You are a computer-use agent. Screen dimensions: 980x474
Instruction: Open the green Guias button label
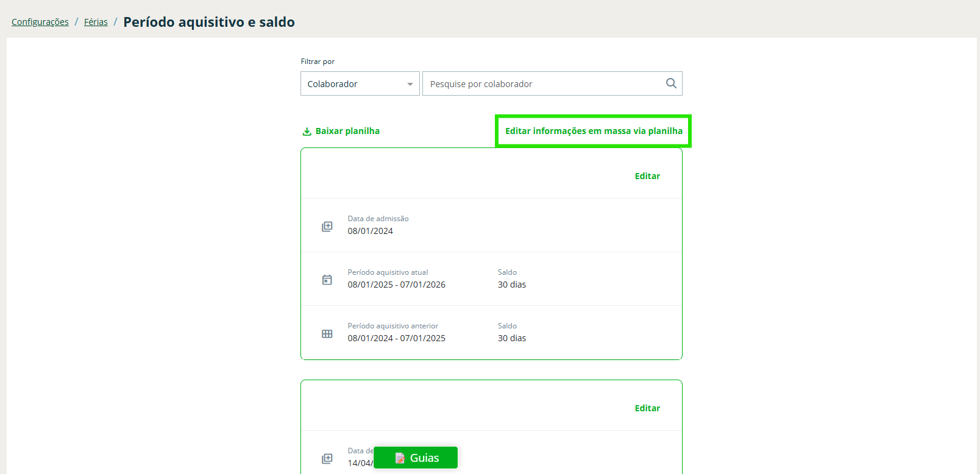click(424, 458)
